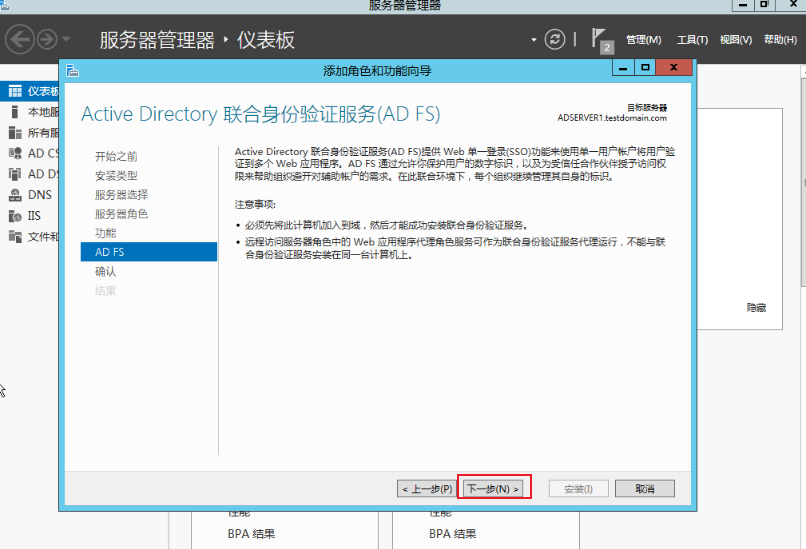Click the all servers icon in sidebar

click(15, 133)
